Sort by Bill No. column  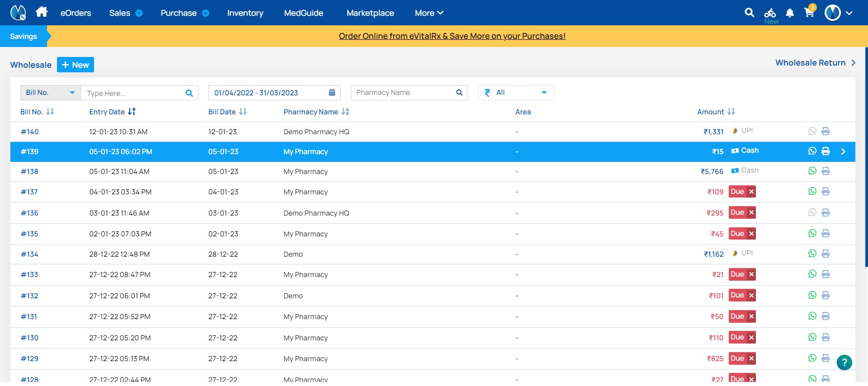coord(50,111)
